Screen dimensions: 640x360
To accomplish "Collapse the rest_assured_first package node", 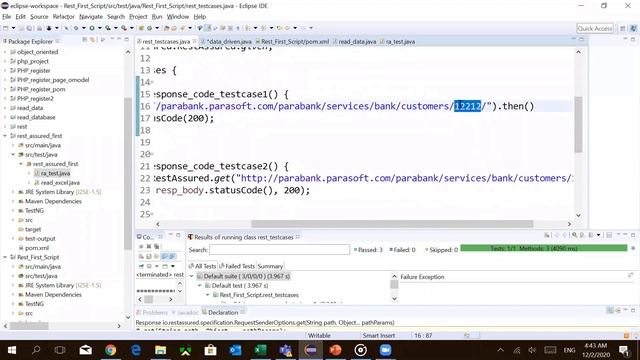I will tap(21, 164).
